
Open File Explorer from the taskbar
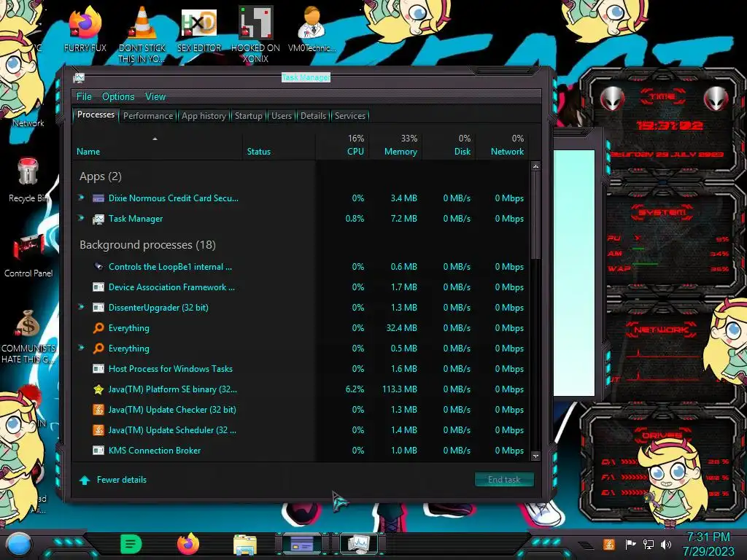(x=245, y=544)
